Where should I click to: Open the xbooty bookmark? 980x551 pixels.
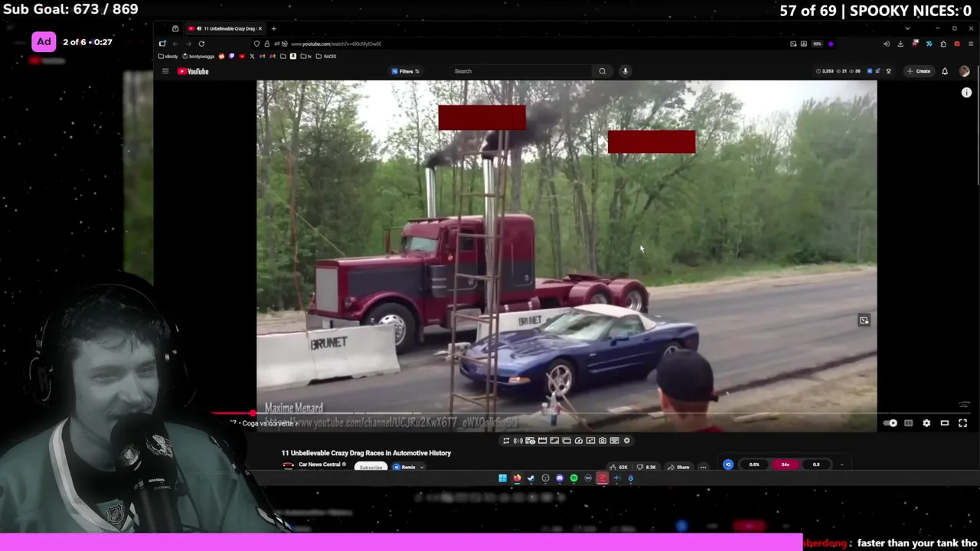click(168, 56)
